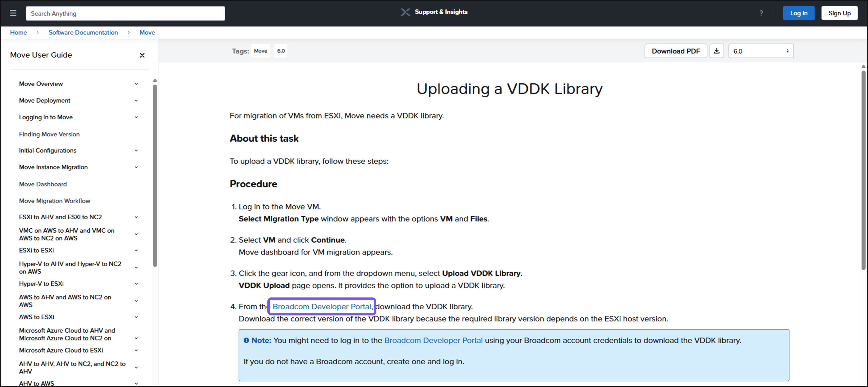Click the Sign Up button
Screen dimensions: 868x387
[x=839, y=13]
